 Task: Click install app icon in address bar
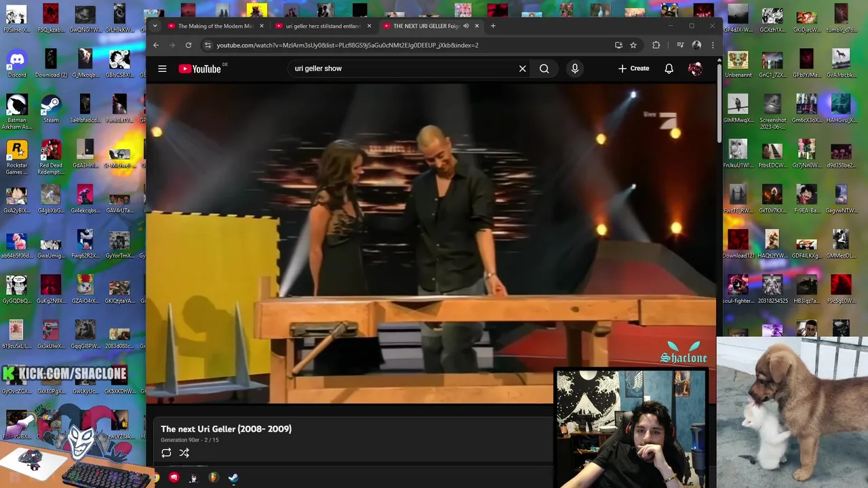click(618, 45)
